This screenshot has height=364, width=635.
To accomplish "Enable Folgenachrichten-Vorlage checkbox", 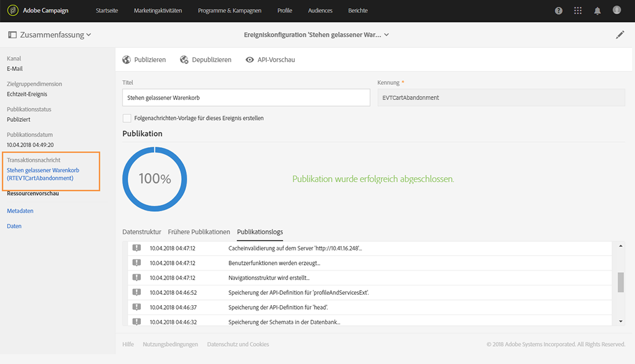I will [127, 118].
